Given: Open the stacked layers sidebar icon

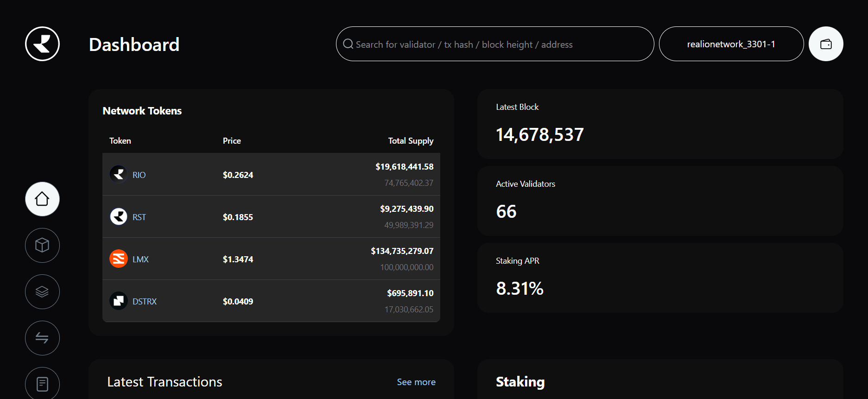Looking at the screenshot, I should point(42,291).
